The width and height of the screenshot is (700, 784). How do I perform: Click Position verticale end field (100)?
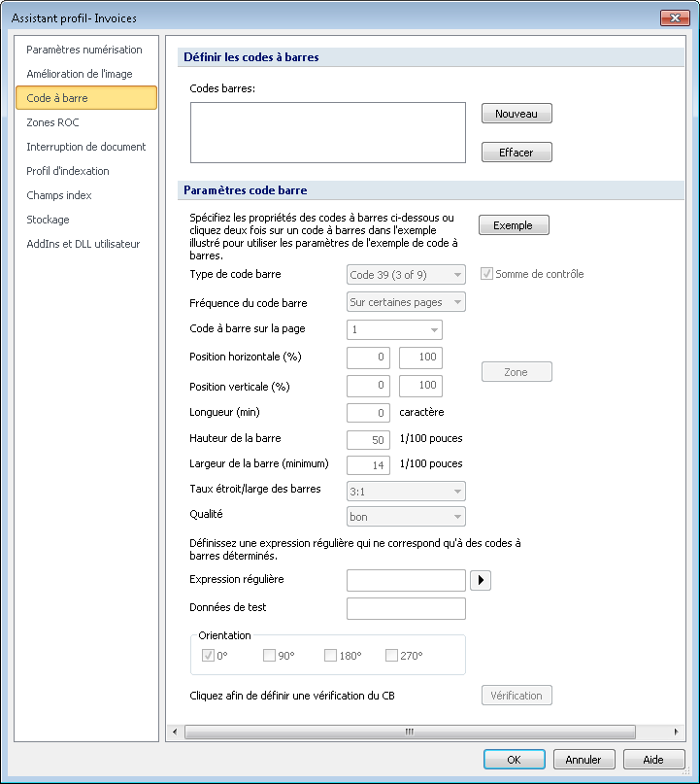coord(420,386)
